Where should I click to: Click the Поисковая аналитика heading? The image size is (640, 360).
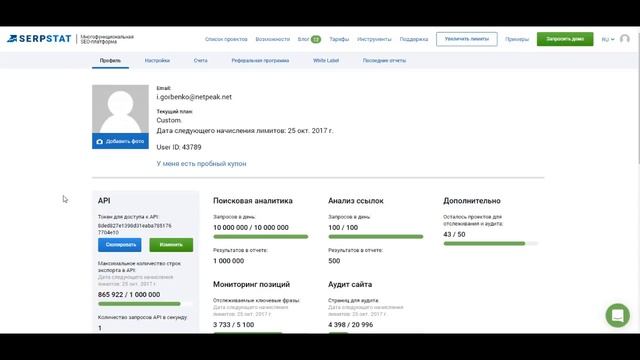253,201
